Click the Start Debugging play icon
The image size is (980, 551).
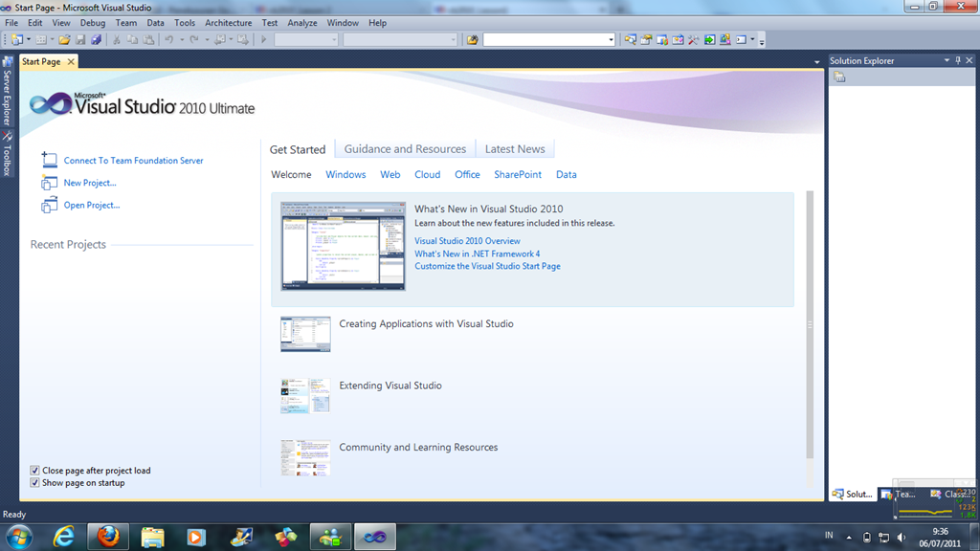coord(264,40)
